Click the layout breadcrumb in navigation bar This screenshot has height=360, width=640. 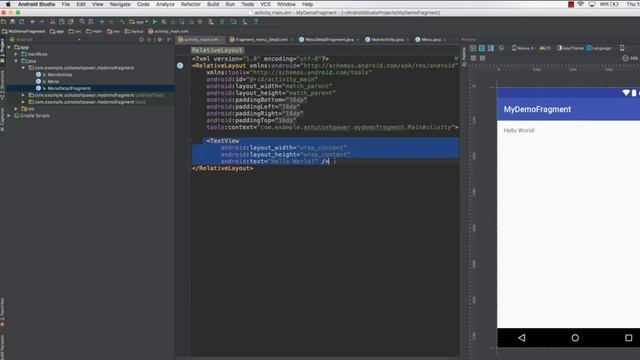(134, 31)
